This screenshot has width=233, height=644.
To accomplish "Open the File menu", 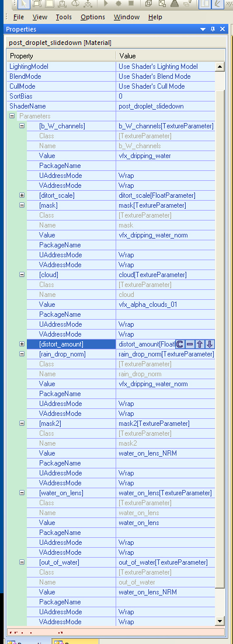I will tap(19, 17).
